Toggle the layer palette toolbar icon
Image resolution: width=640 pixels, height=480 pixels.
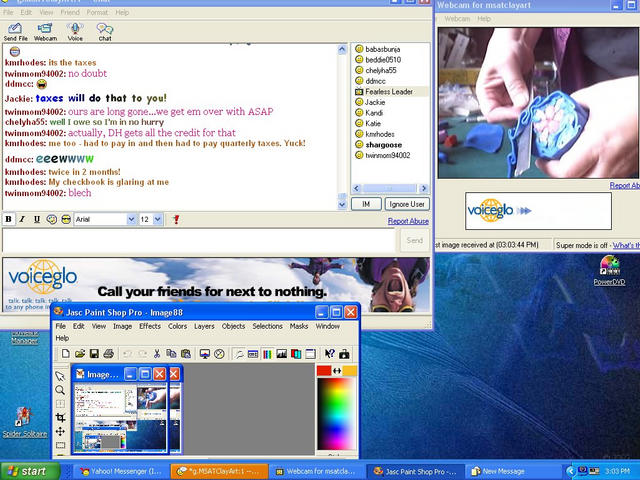coord(296,354)
